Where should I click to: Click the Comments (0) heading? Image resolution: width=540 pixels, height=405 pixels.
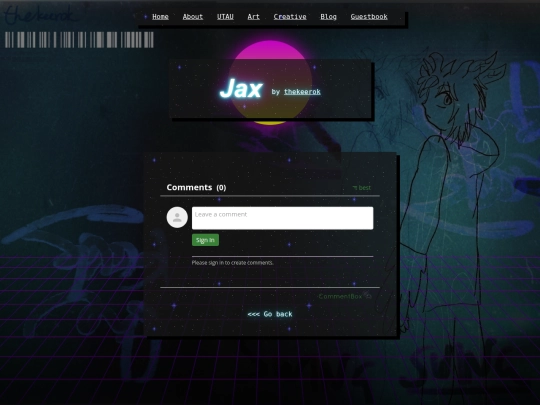tap(196, 187)
